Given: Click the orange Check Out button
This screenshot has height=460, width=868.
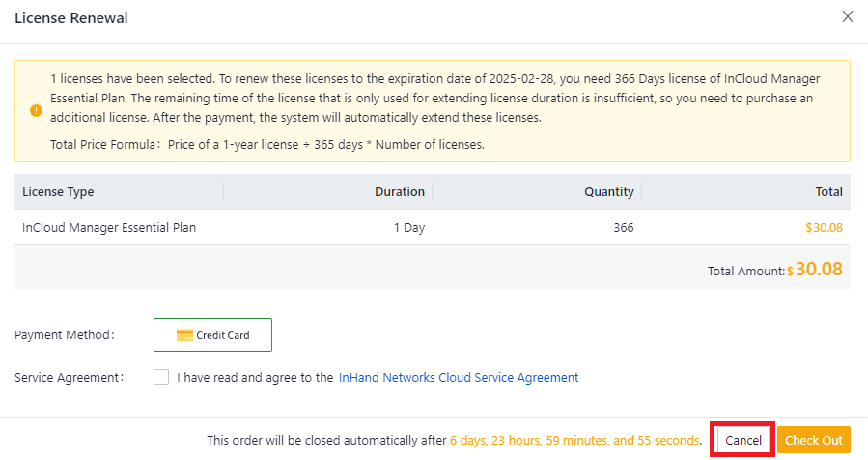Looking at the screenshot, I should [813, 440].
